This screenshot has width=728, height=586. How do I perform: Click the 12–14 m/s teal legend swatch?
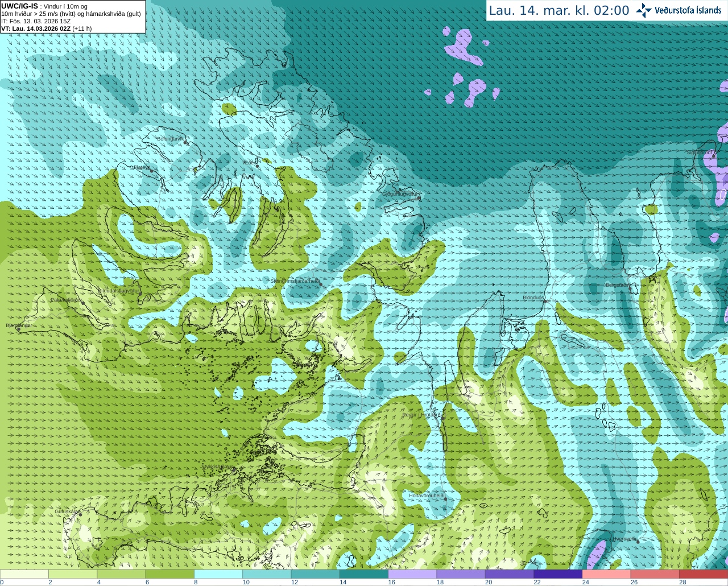(x=315, y=574)
